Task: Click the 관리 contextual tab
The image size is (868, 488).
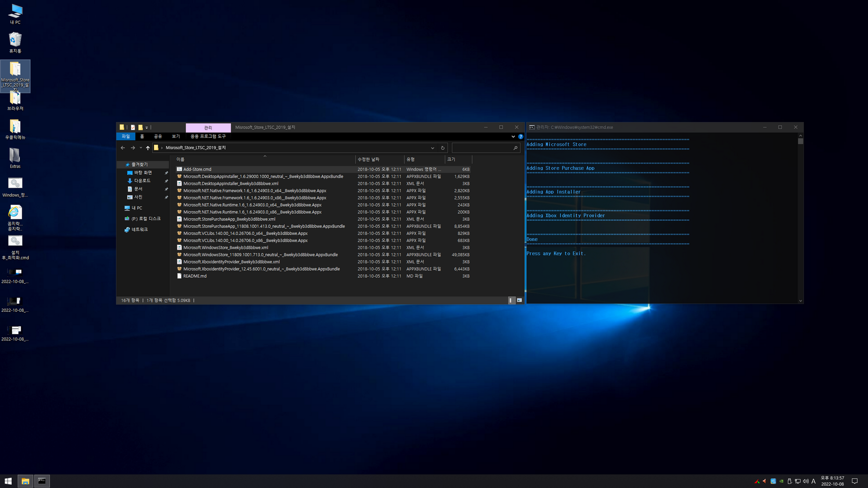Action: click(208, 127)
